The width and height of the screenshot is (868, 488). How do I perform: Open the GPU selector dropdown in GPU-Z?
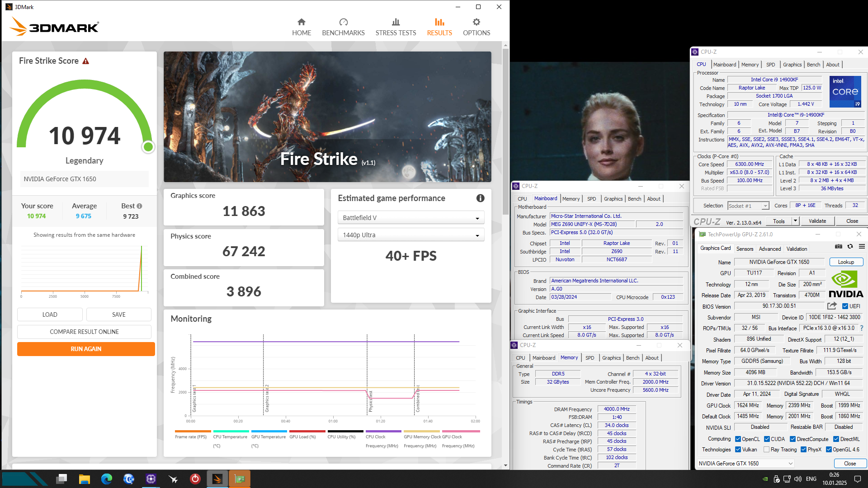coord(745,464)
